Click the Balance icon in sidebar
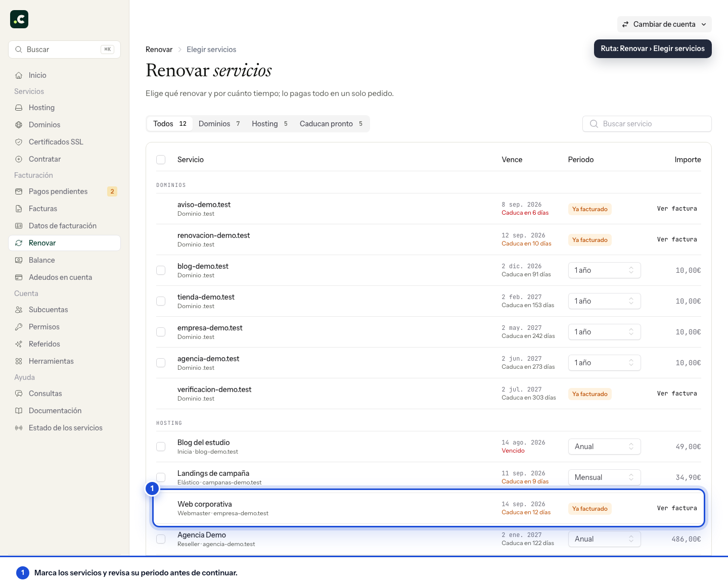 (x=19, y=260)
